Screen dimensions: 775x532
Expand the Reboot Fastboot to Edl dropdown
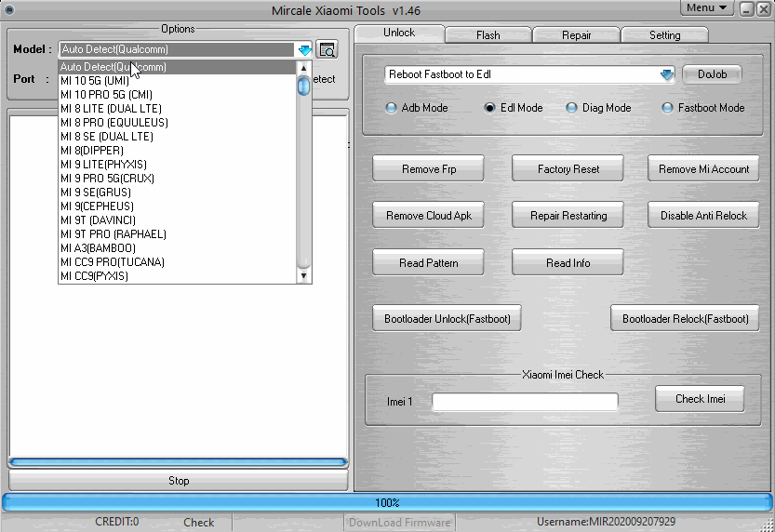[x=667, y=74]
